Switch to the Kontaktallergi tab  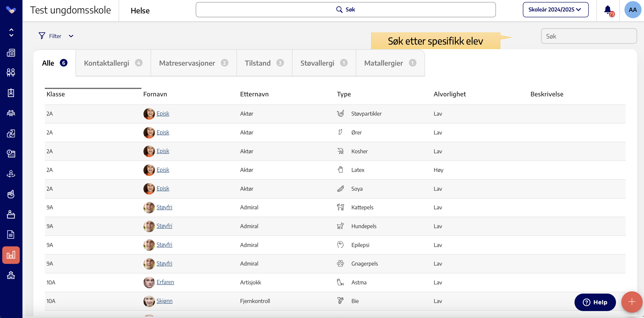click(x=113, y=63)
